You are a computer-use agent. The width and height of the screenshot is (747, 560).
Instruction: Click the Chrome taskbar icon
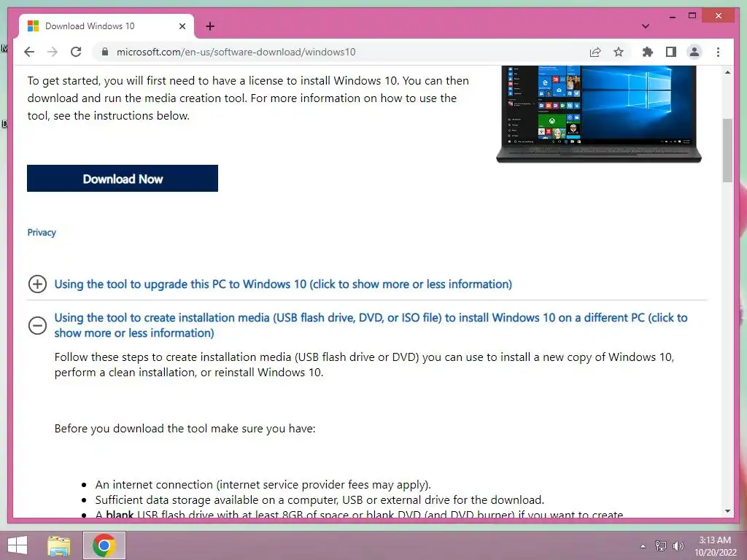pos(104,545)
